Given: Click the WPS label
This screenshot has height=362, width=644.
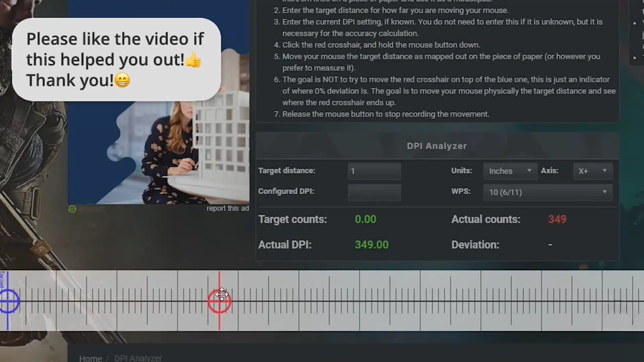Looking at the screenshot, I should 461,191.
